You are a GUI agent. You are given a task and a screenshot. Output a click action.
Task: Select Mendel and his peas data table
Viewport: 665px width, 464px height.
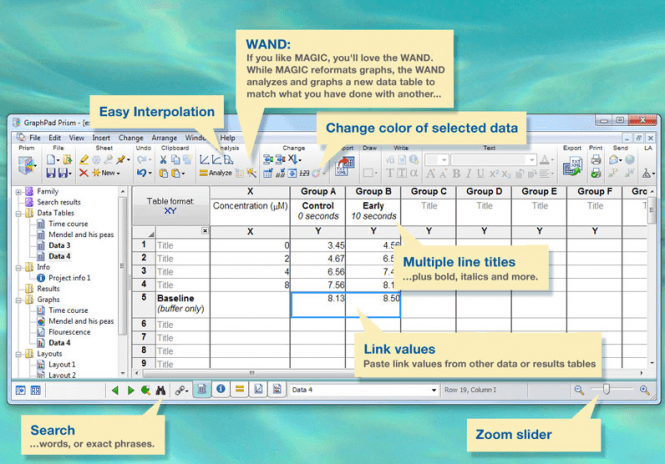point(81,235)
